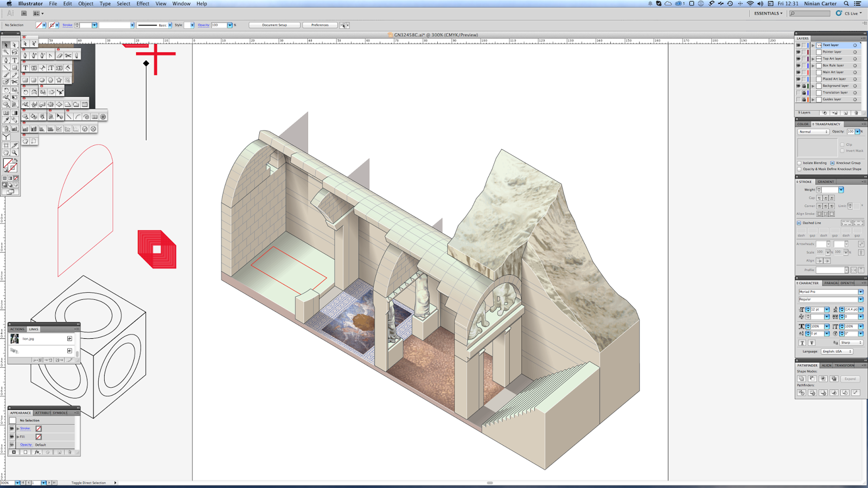Select the Magic Wand tool

coord(6,53)
